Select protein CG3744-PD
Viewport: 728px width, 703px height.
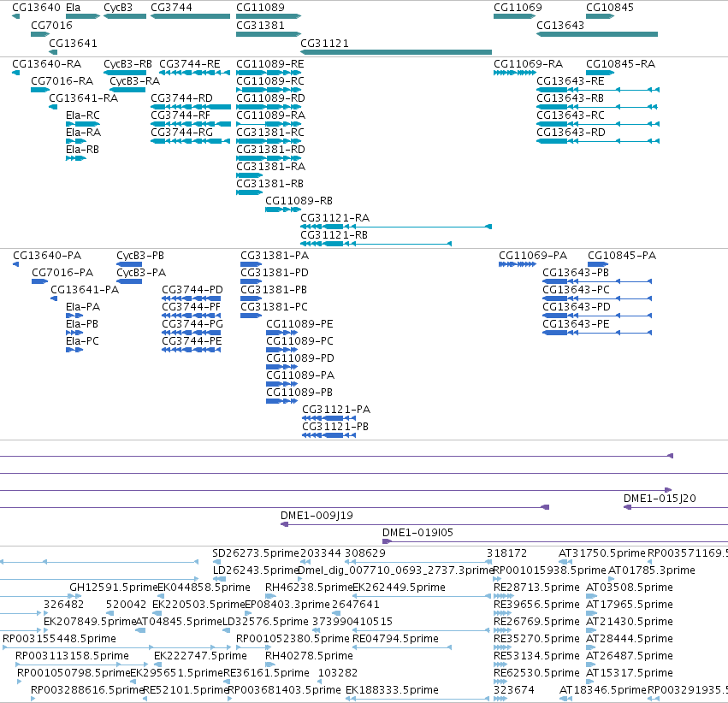pyautogui.click(x=192, y=298)
